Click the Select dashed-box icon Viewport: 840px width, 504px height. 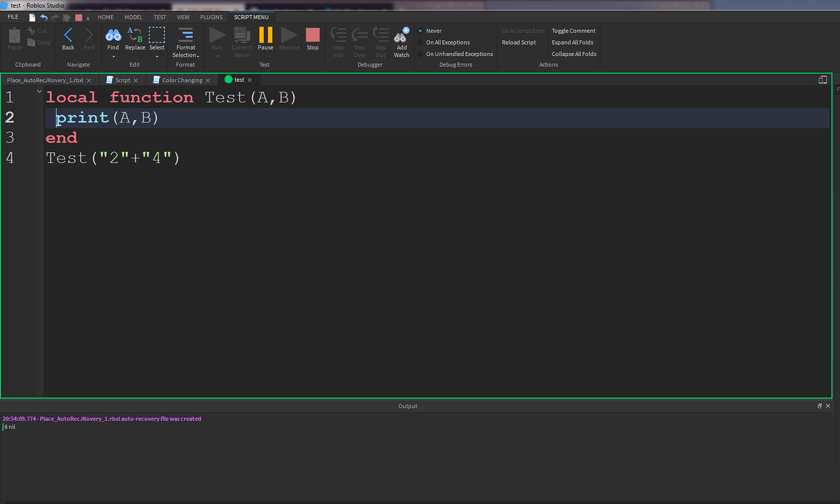(157, 35)
